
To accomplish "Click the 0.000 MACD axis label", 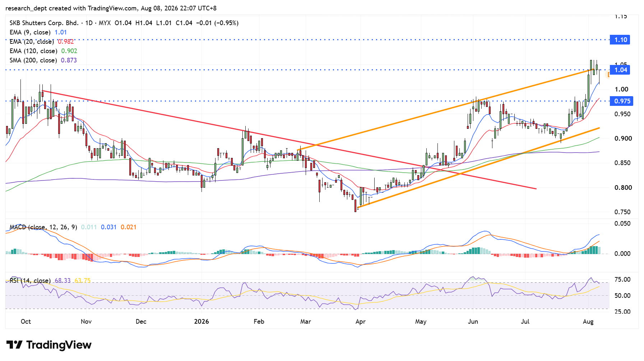I will click(x=622, y=254).
